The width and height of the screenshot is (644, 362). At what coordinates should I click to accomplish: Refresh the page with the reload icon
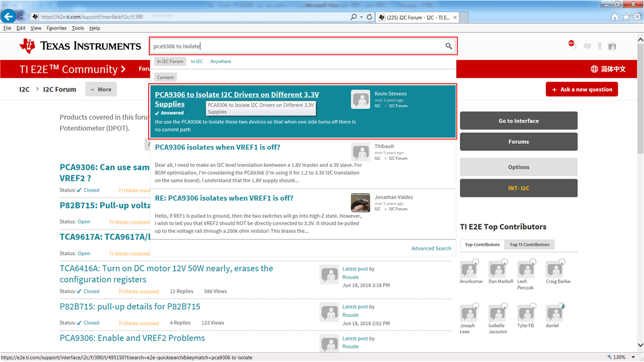pyautogui.click(x=369, y=17)
